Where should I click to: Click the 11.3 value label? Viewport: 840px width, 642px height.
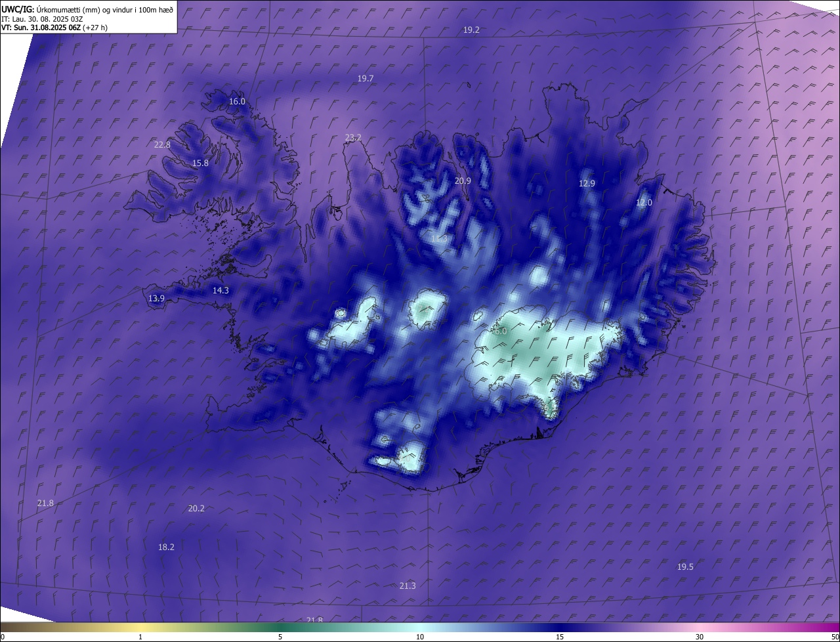439,238
